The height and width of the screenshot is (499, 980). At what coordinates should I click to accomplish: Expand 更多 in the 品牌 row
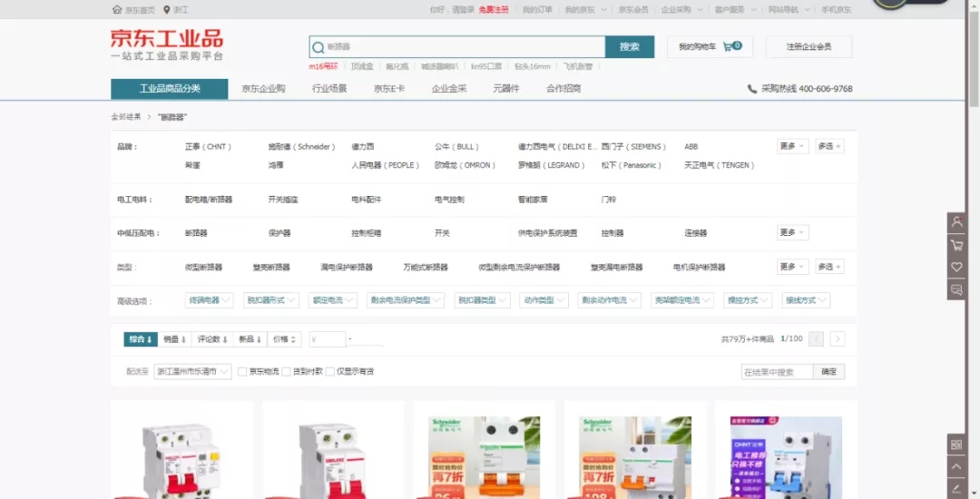[792, 146]
